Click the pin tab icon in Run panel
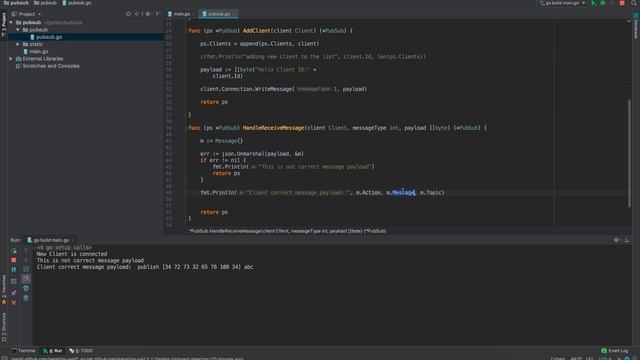Image resolution: width=640 pixels, height=360 pixels. pyautogui.click(x=13, y=293)
